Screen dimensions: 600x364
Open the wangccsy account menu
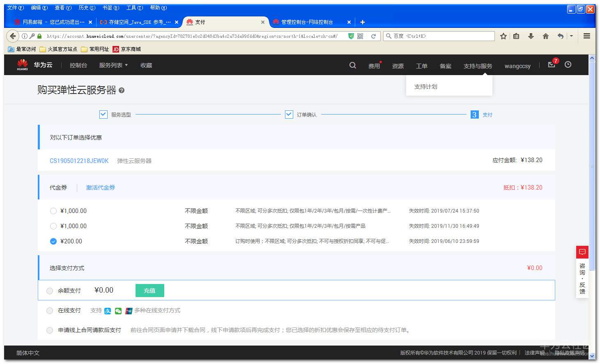517,66
